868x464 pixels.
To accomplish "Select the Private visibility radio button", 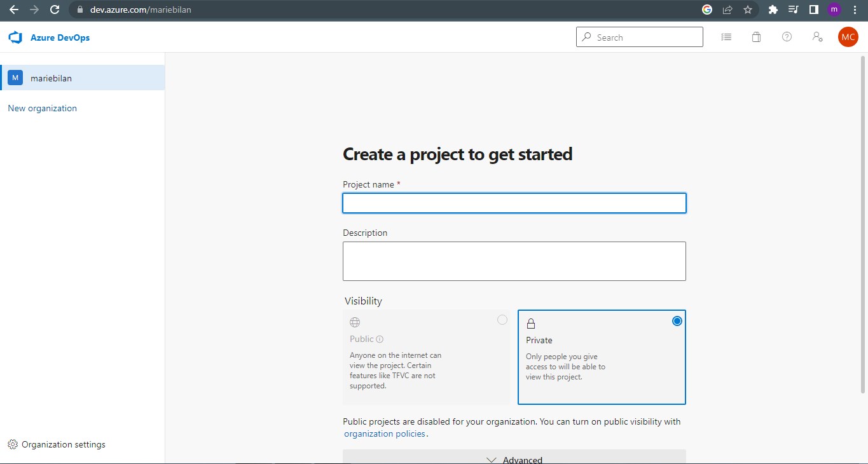I will (677, 321).
